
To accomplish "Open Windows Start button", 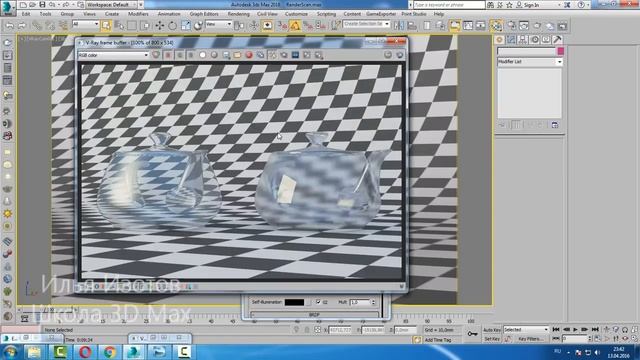I will 10,352.
